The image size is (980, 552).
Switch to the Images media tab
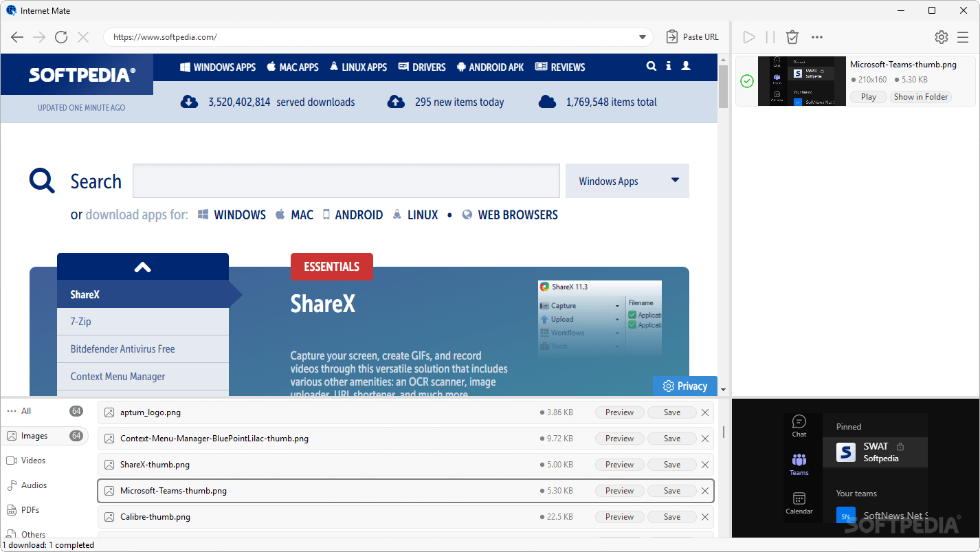coord(44,436)
